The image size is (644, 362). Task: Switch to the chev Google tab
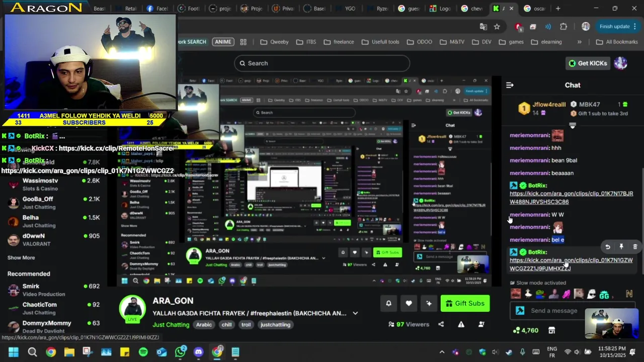click(472, 9)
